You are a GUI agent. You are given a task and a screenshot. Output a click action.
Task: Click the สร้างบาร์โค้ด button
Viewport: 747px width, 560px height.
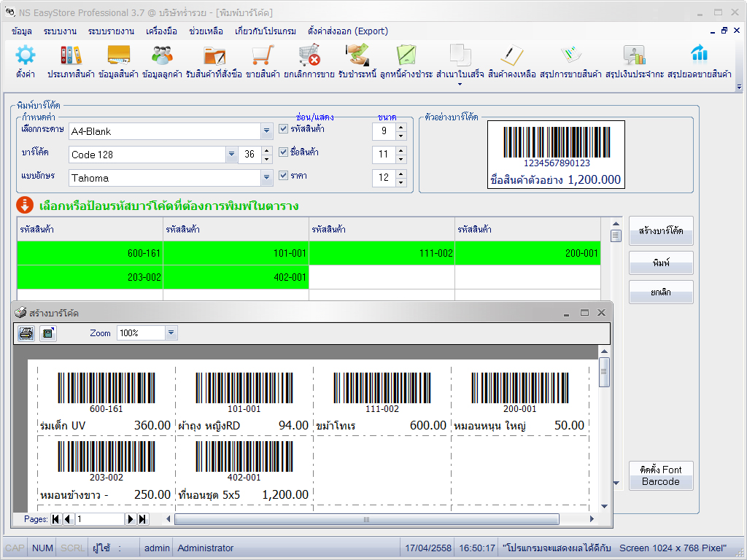(661, 231)
